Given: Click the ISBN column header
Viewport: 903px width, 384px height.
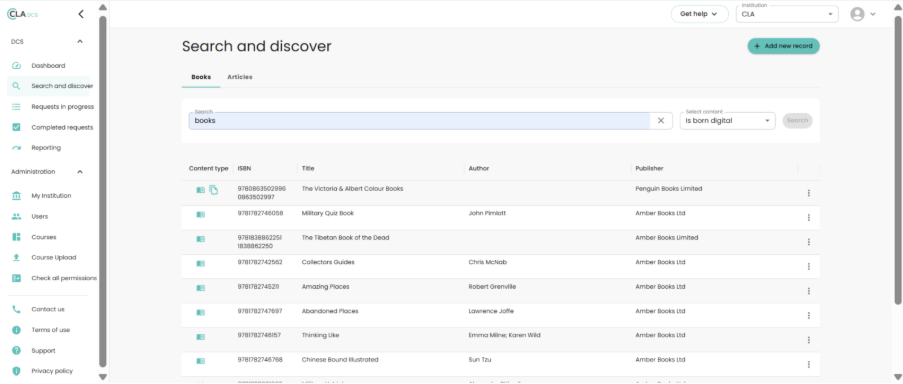Looking at the screenshot, I should click(x=244, y=169).
